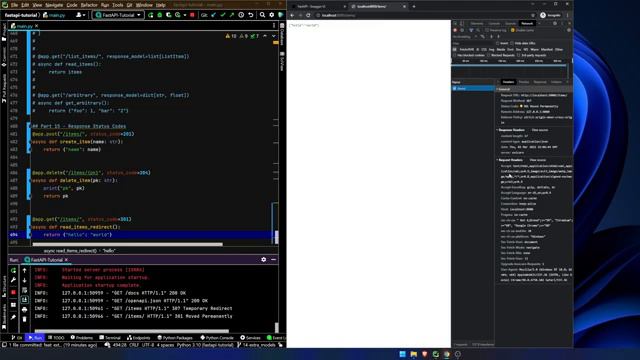
Task: Open the TODO tool window
Action: coord(56,338)
